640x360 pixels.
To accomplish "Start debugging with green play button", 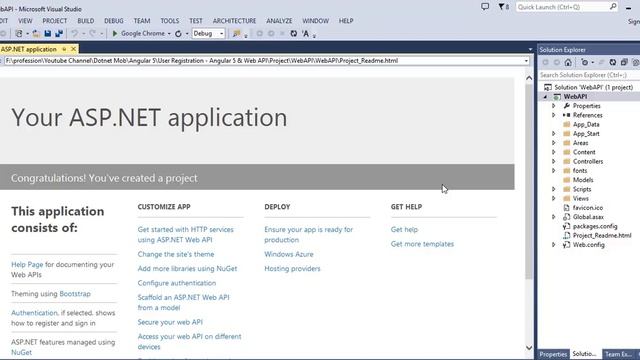I will tap(115, 33).
